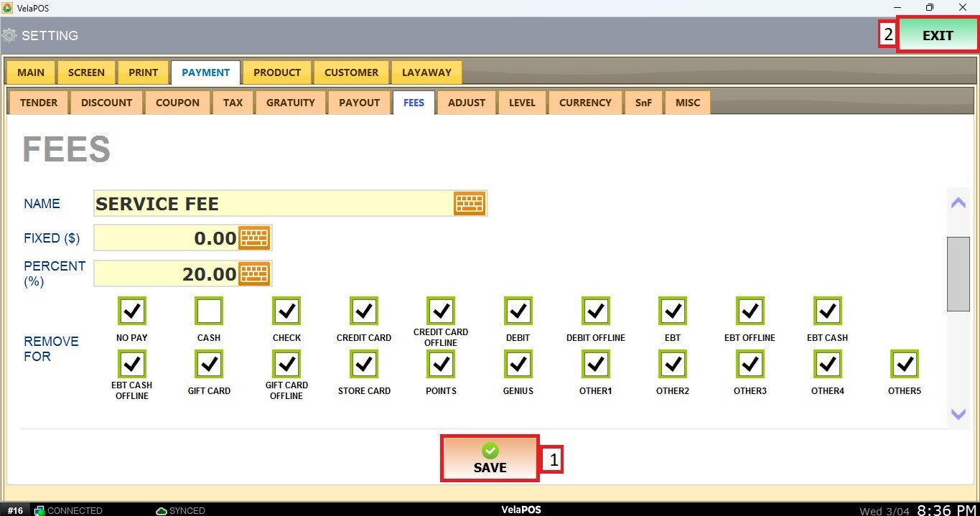Click the vertical scrollbar thumb

(x=958, y=273)
